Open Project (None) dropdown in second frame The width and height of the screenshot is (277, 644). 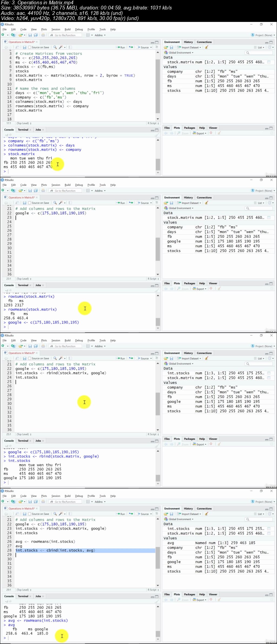263,191
